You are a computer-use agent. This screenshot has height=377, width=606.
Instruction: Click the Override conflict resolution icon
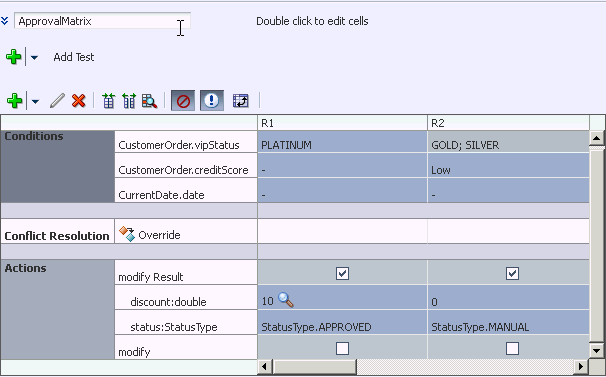(127, 234)
